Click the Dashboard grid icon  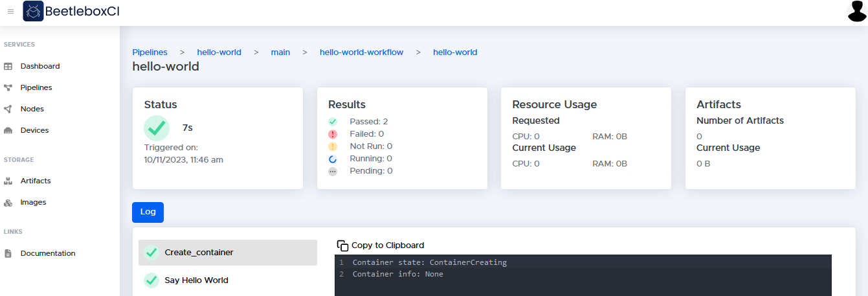pos(8,66)
